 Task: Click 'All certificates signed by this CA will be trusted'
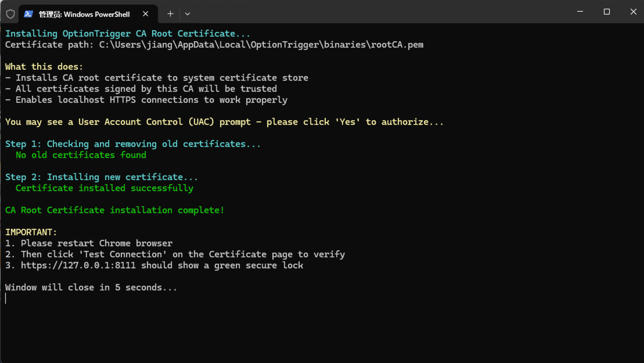(146, 89)
